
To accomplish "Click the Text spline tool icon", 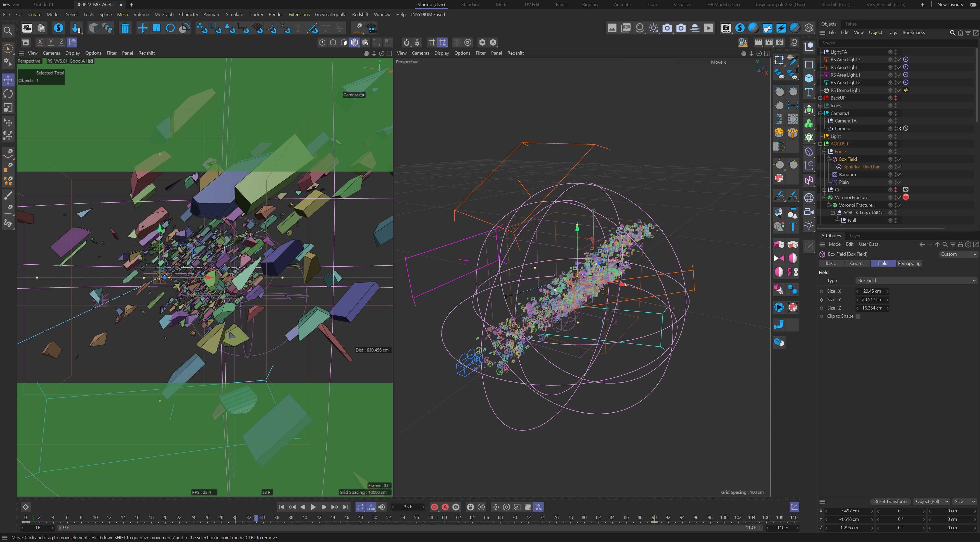I will click(808, 92).
